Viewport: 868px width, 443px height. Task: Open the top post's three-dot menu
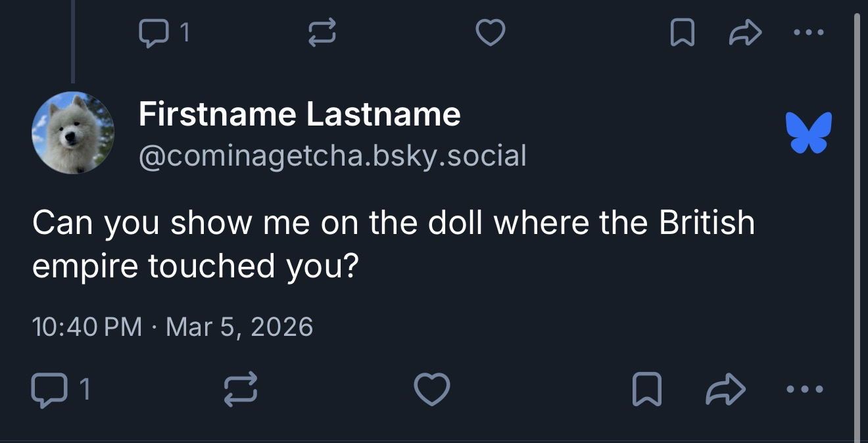coord(806,32)
